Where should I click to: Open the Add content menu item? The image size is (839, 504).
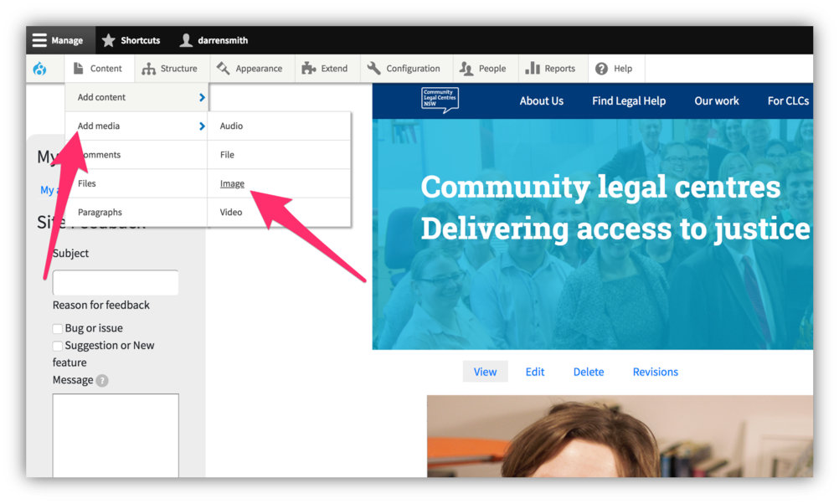pyautogui.click(x=137, y=97)
